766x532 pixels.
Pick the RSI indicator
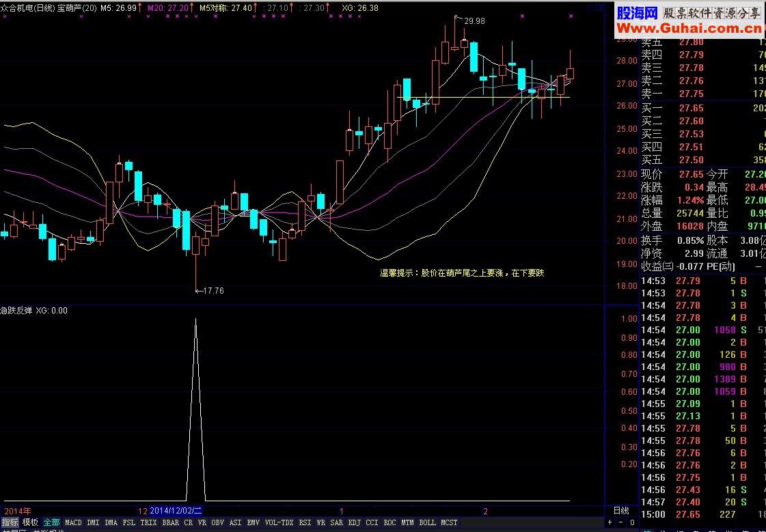305,522
